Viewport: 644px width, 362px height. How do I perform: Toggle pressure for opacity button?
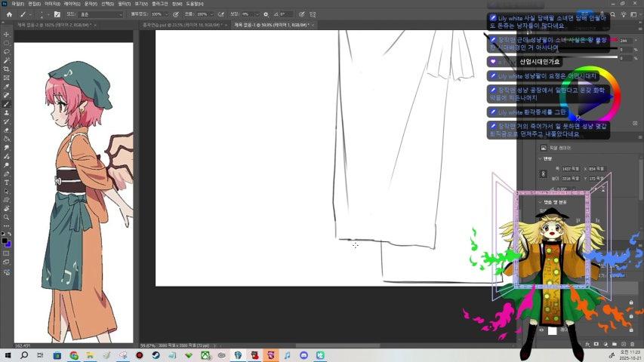[x=176, y=14]
